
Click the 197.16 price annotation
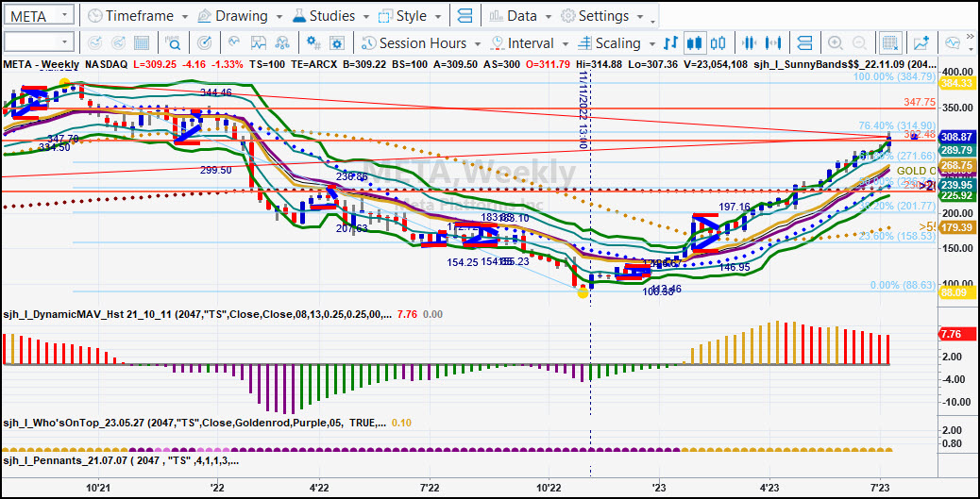735,207
